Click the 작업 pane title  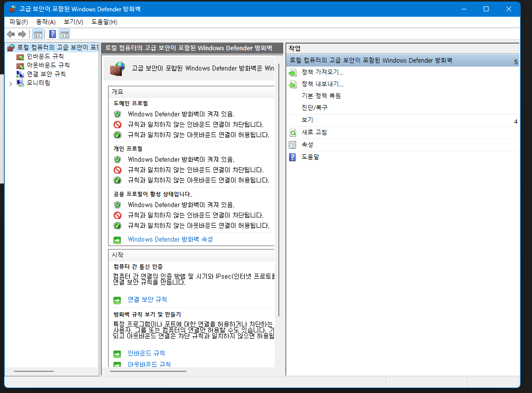coord(295,48)
